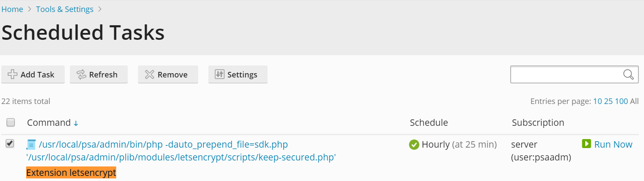644x181 pixels.
Task: Sort by Command column arrow
Action: (x=76, y=123)
